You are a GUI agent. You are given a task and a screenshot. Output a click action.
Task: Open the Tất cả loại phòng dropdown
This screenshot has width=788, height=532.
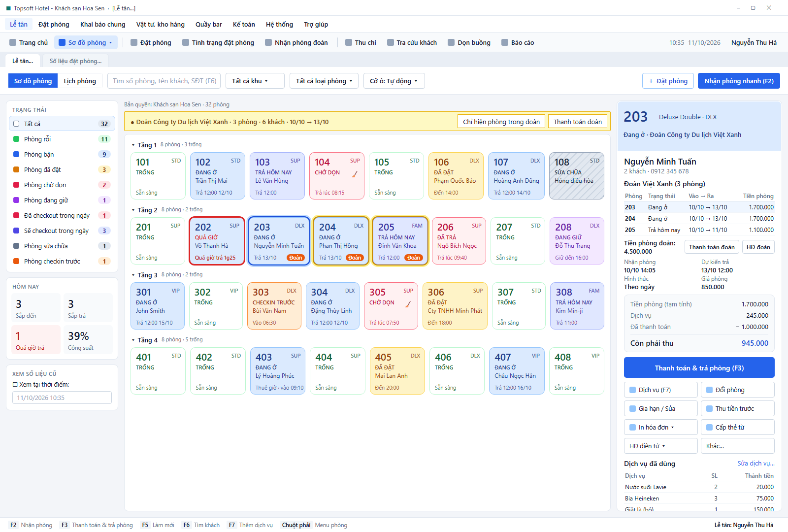(x=324, y=81)
